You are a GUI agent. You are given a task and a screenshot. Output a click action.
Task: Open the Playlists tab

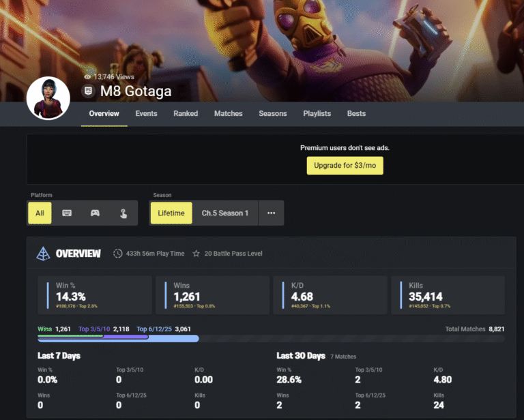coord(317,113)
